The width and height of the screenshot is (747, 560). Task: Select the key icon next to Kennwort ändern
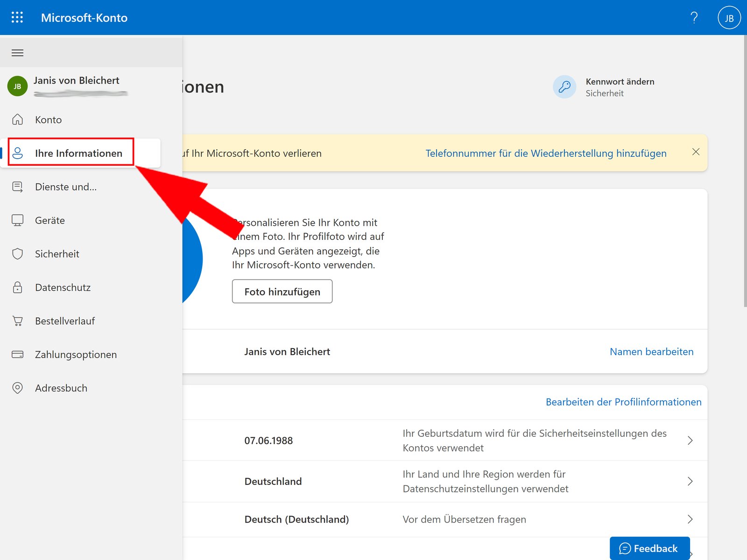click(564, 87)
